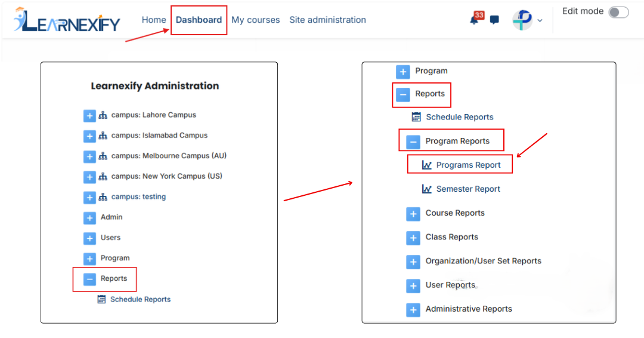Viewport: 644px width, 338px height.
Task: Expand campus: Lahore Campus node
Action: pyautogui.click(x=89, y=115)
